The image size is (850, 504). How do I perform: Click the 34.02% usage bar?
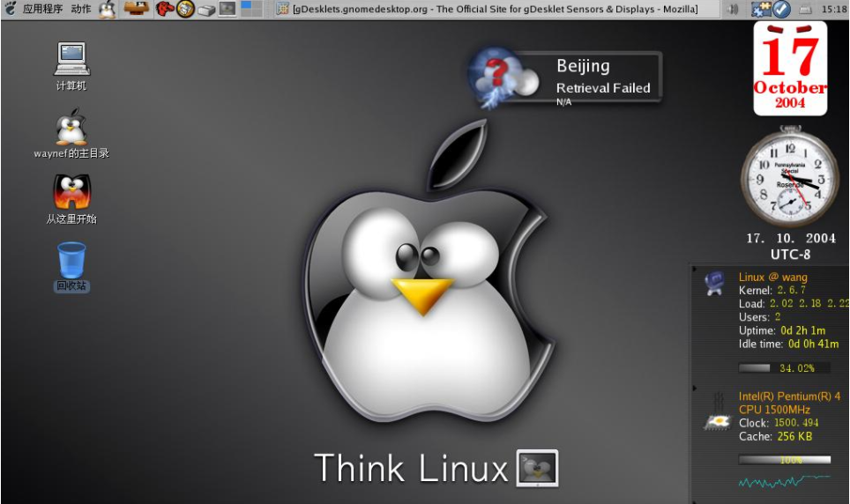[784, 367]
